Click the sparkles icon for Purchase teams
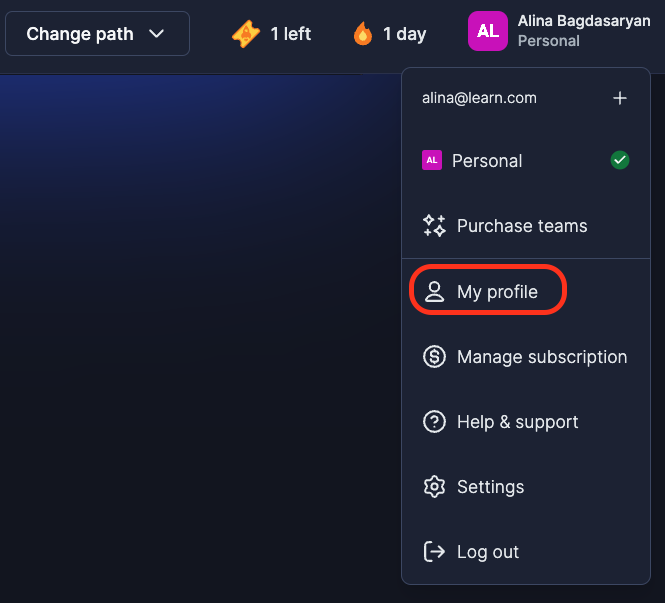Screen dimensions: 665x603 (x=434, y=226)
